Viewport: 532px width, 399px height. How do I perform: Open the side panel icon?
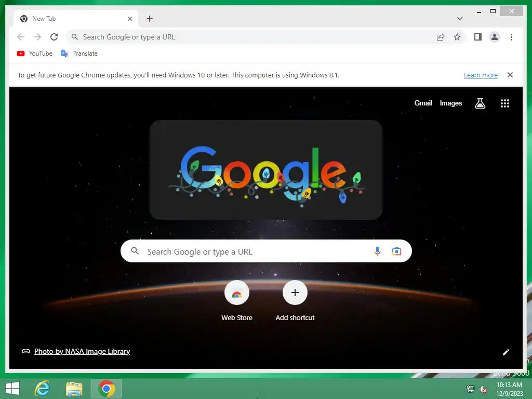click(x=478, y=37)
